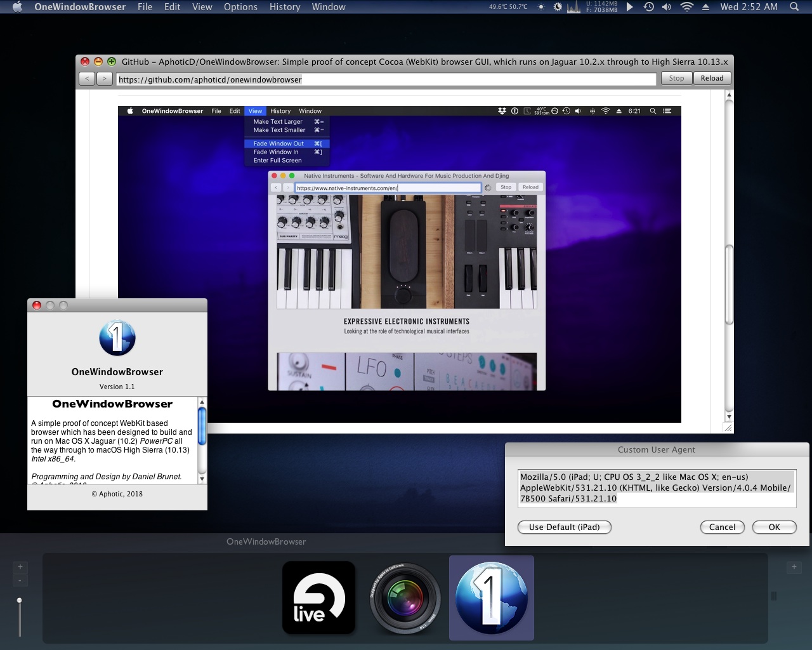Click Use Default (iPad) button
The height and width of the screenshot is (650, 812).
tap(564, 527)
